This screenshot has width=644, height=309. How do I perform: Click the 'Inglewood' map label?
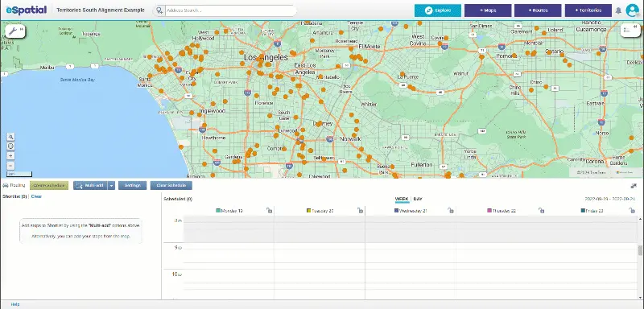212,111
